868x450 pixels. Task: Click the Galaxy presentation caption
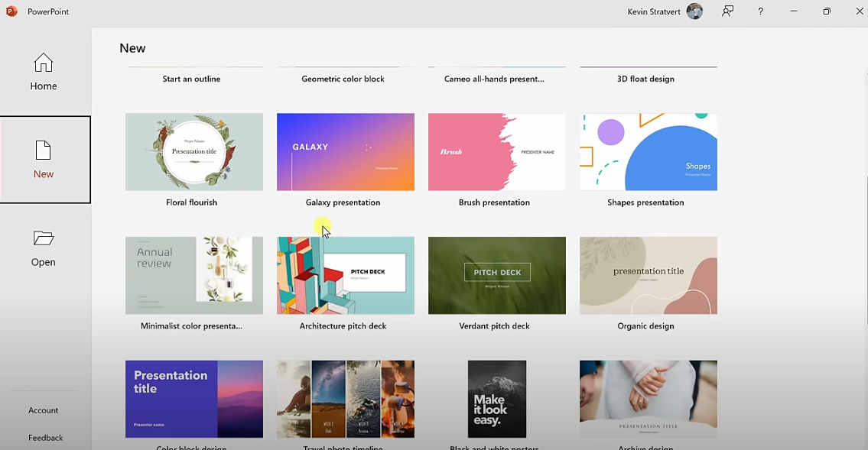343,202
